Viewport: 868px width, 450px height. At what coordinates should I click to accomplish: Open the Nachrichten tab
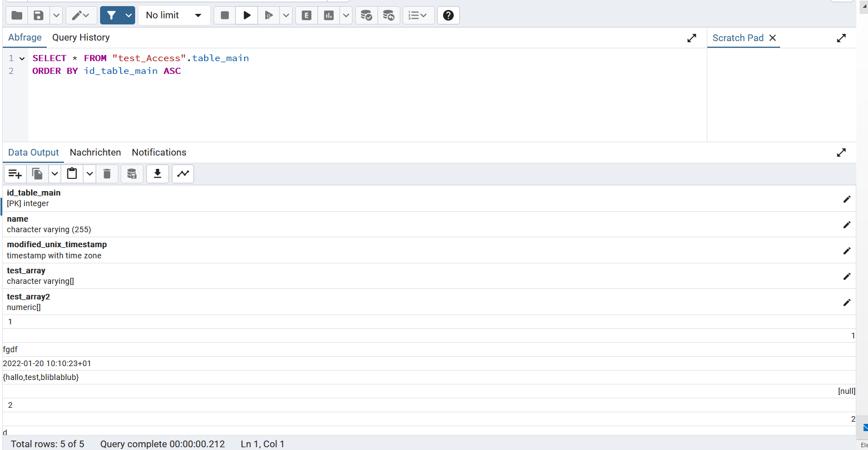(95, 152)
